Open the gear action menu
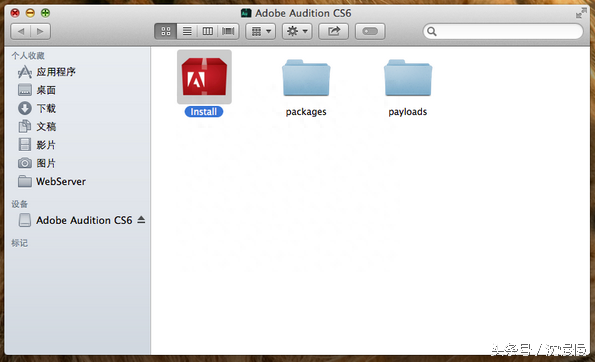The width and height of the screenshot is (595, 362). tap(297, 31)
